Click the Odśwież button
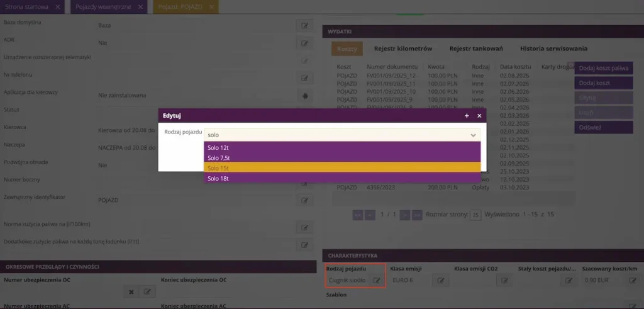644x309 pixels. [604, 127]
